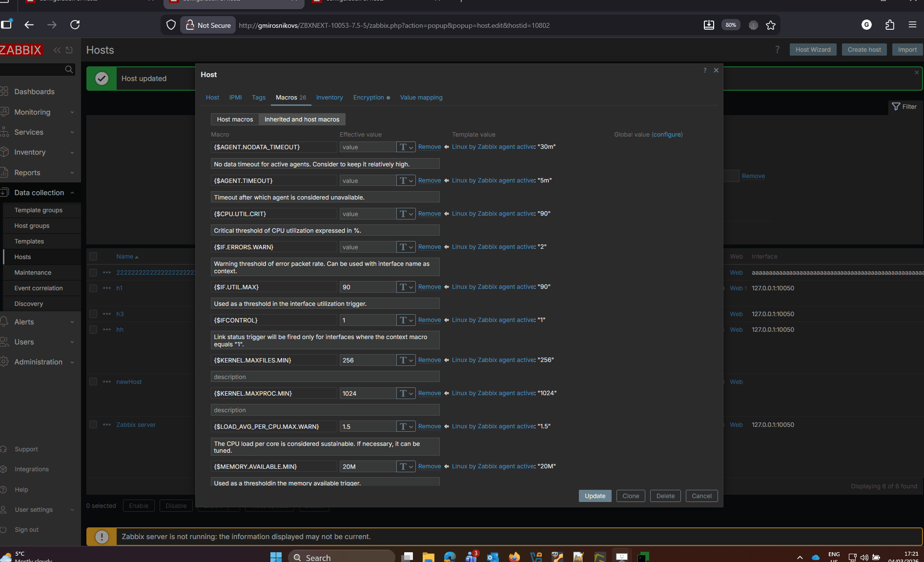924x562 pixels.
Task: Expand the Monitoring menu section
Action: coord(40,112)
